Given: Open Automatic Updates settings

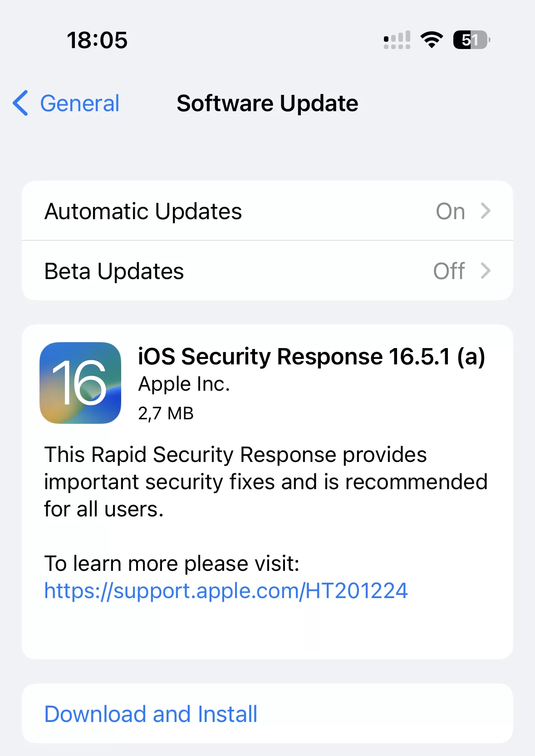Looking at the screenshot, I should click(182, 211).
